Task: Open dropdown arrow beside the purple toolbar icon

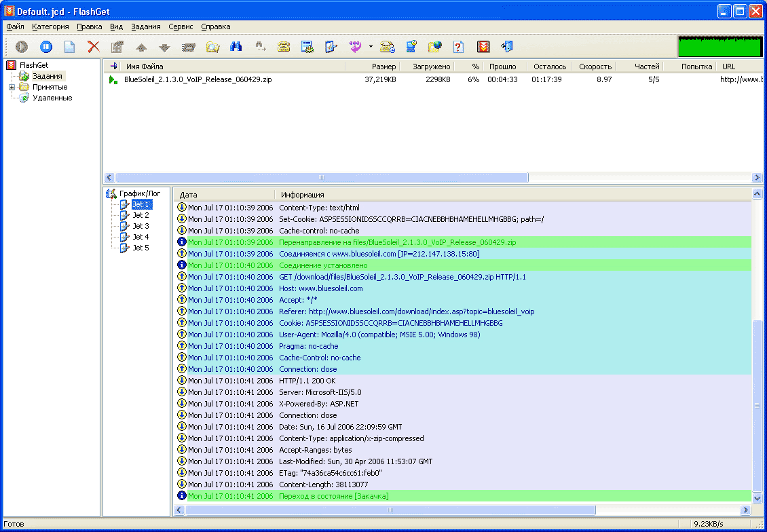Action: 371,47
